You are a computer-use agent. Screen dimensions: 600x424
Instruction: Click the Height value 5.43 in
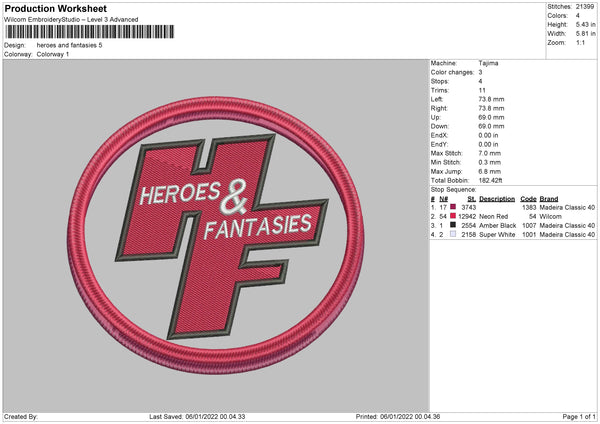click(x=585, y=24)
